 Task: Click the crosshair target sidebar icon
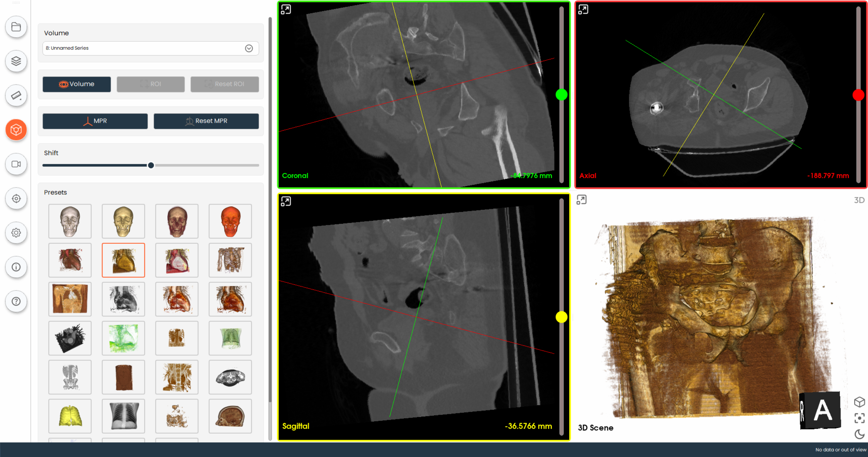[16, 198]
